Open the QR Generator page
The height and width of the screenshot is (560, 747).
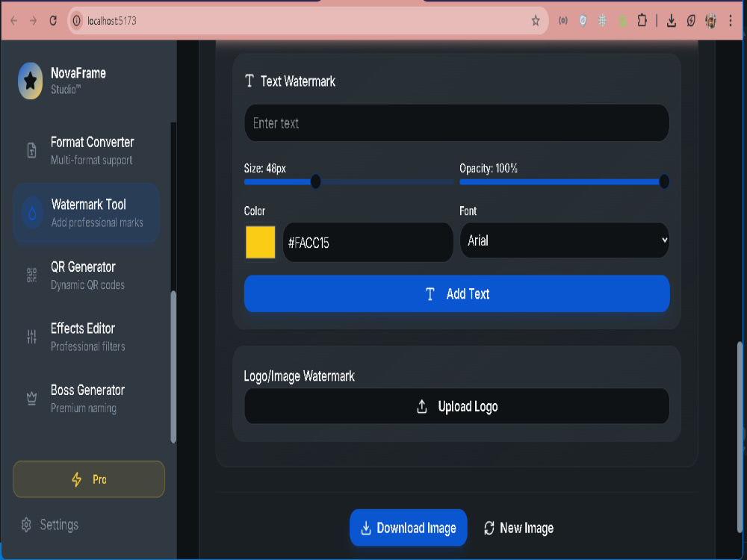pyautogui.click(x=86, y=276)
